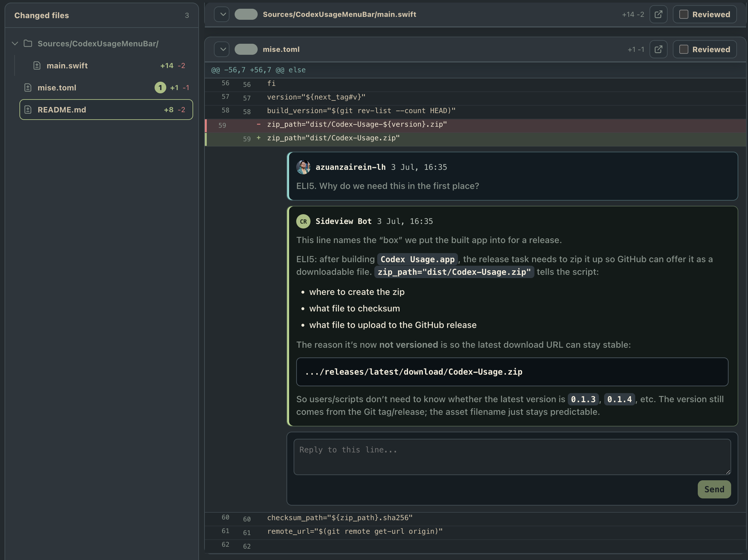Click the mise.toml file icon in sidebar

(28, 87)
